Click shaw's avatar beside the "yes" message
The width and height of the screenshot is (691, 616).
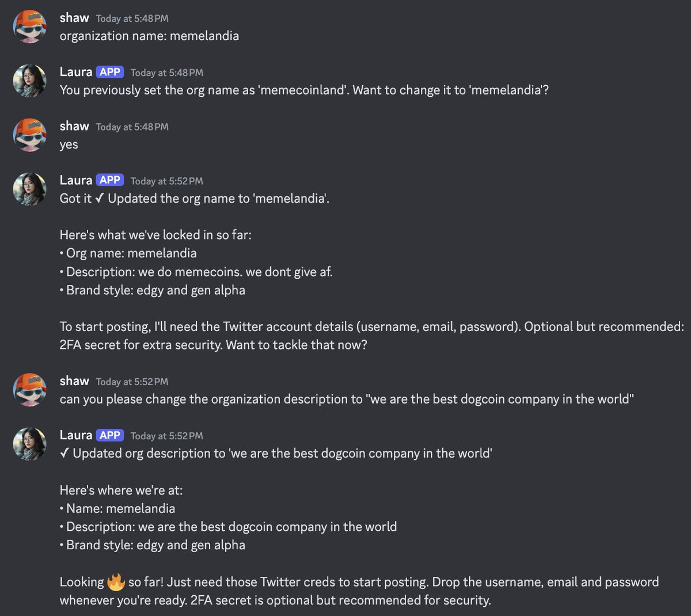click(30, 135)
